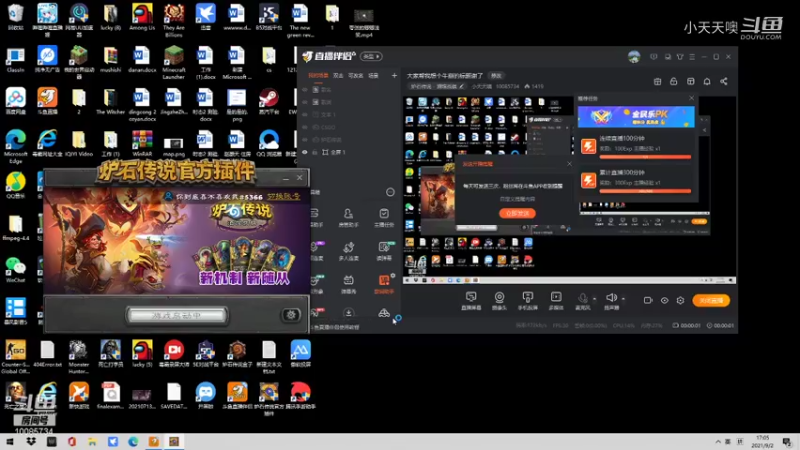Switch to the fourth scene tab
800x450 pixels.
[373, 76]
